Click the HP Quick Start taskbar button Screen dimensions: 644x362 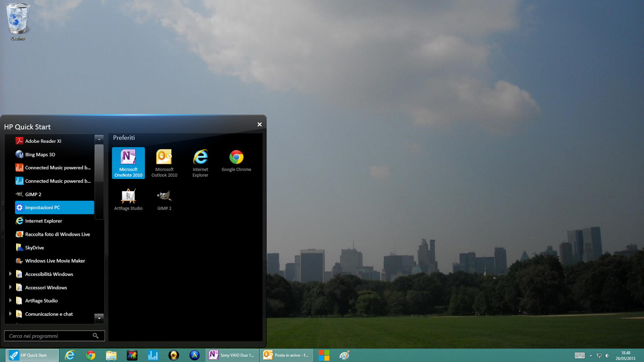32,355
